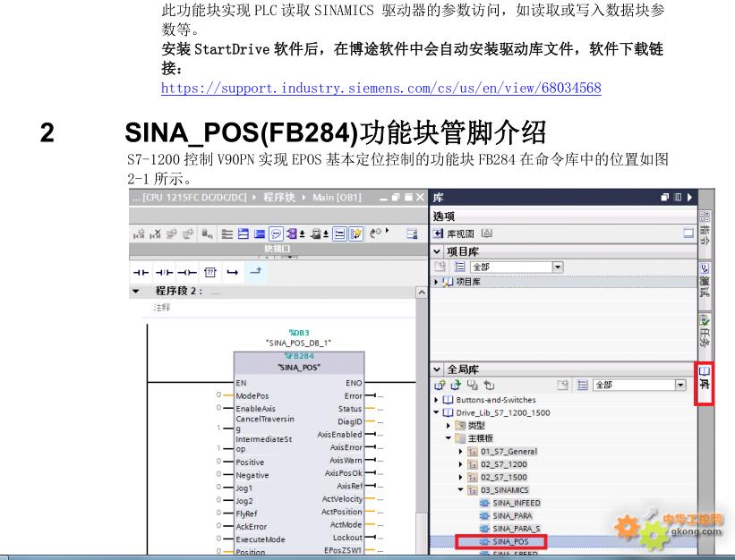Click the EnableAxis input pin

255,408
